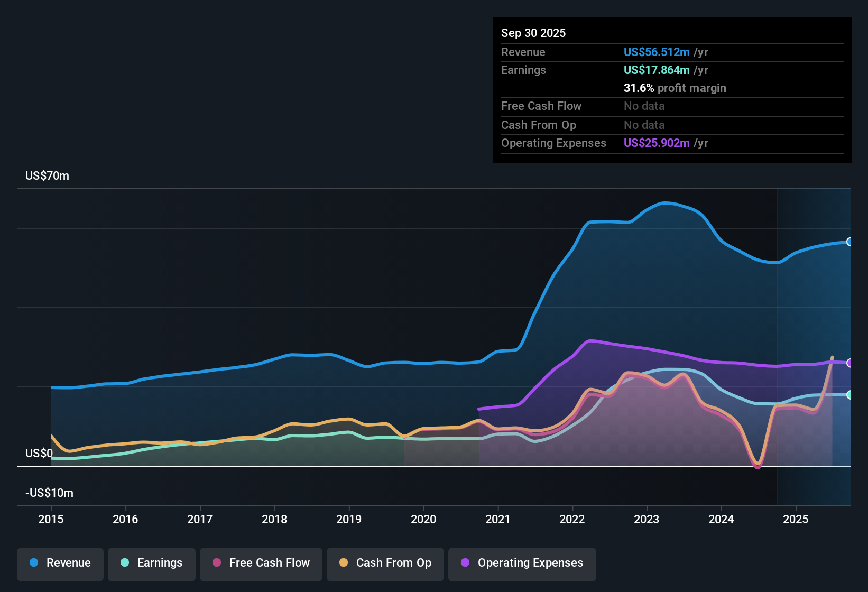Toggle the Earnings series legend button
868x592 pixels.
pos(152,563)
